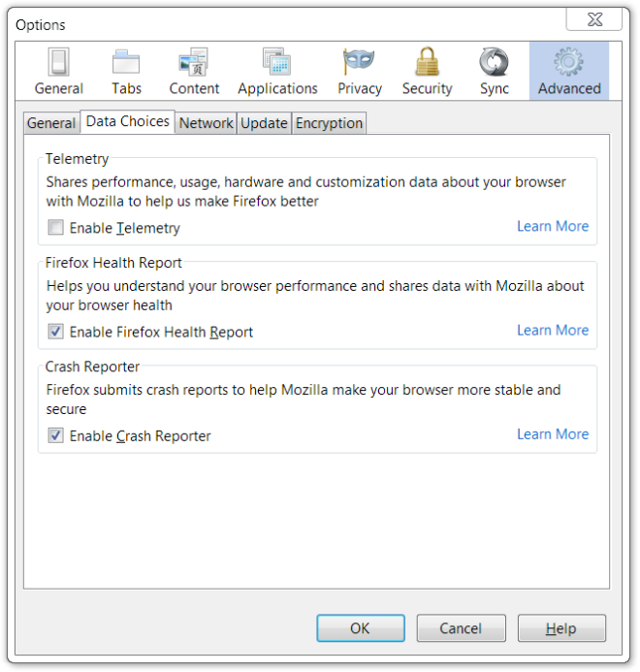640x672 pixels.
Task: Switch to the Network tab
Action: tap(207, 123)
